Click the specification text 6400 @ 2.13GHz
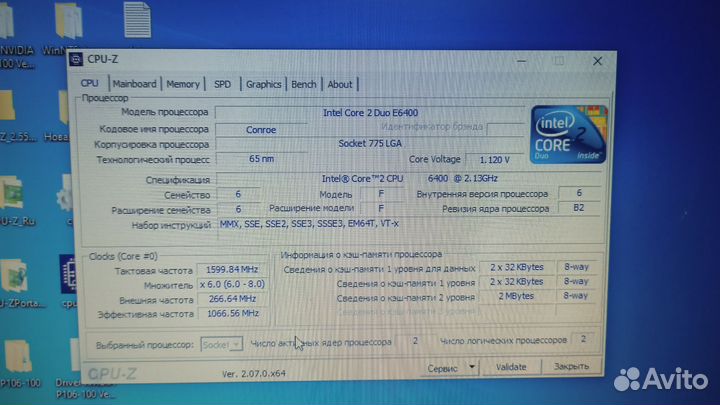The height and width of the screenshot is (405, 720). click(x=462, y=178)
